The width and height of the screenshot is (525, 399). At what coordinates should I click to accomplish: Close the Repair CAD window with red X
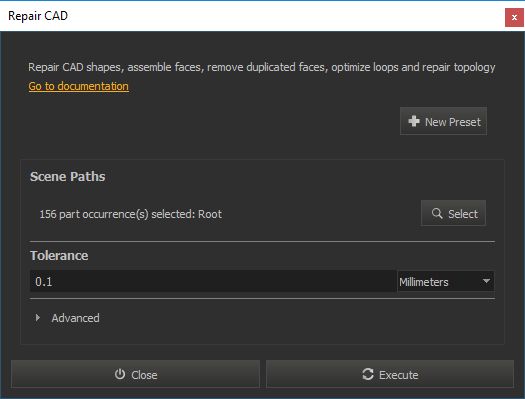(x=514, y=17)
